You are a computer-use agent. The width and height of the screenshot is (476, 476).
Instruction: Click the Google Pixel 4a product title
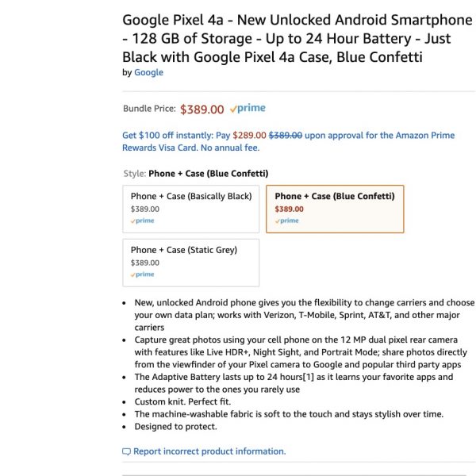[x=297, y=36]
